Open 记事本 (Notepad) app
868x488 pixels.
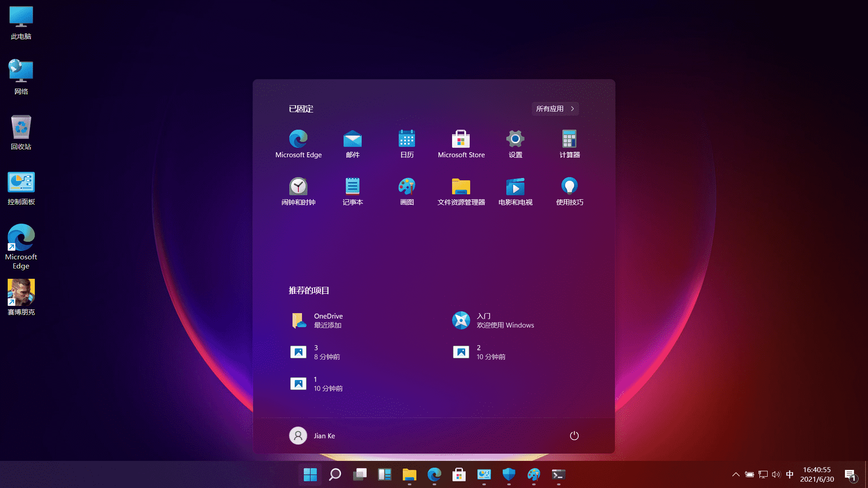[x=353, y=192]
